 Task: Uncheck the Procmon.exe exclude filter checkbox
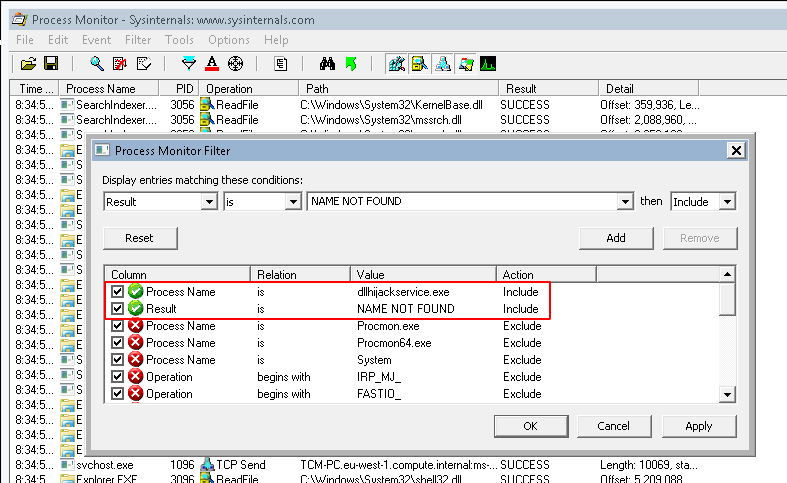tap(118, 326)
